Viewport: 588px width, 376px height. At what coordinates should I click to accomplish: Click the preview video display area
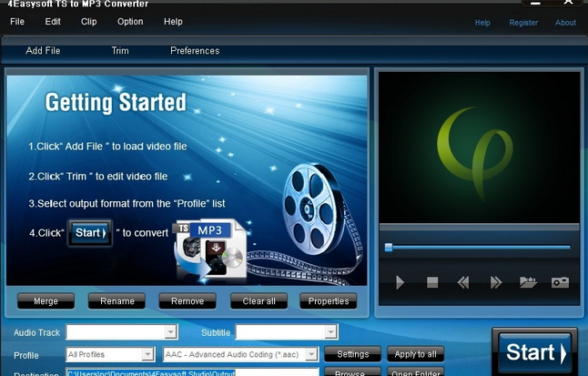pos(479,147)
